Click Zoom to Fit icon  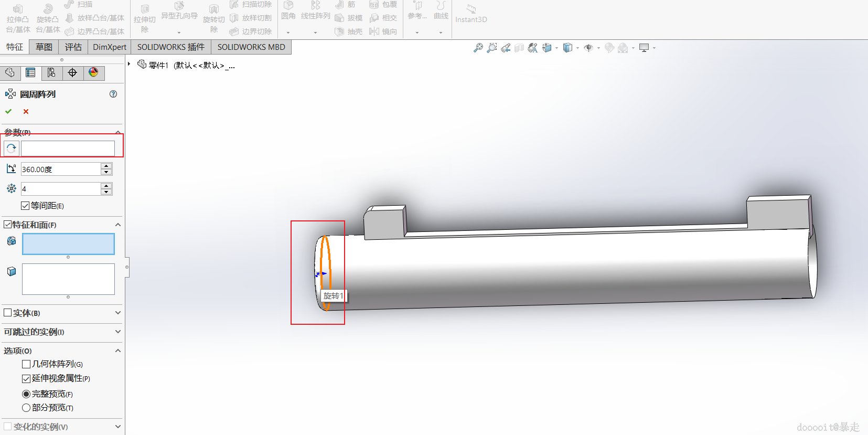(x=478, y=48)
